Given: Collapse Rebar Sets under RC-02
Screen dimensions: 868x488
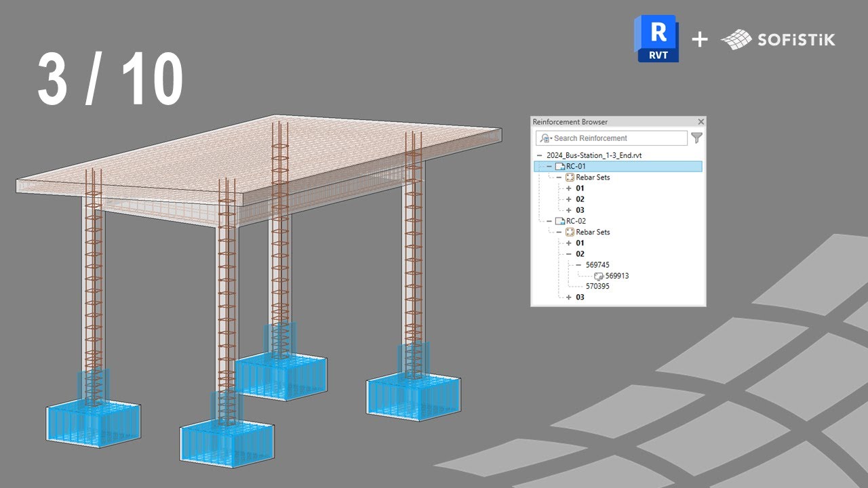Looking at the screenshot, I should [x=559, y=232].
